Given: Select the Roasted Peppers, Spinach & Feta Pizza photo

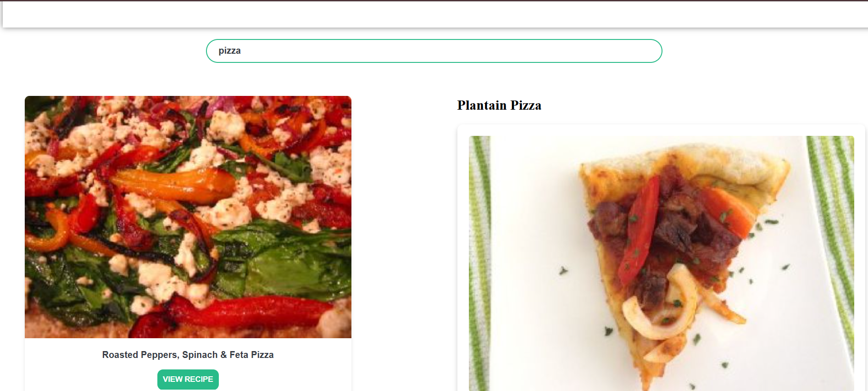Looking at the screenshot, I should tap(188, 217).
